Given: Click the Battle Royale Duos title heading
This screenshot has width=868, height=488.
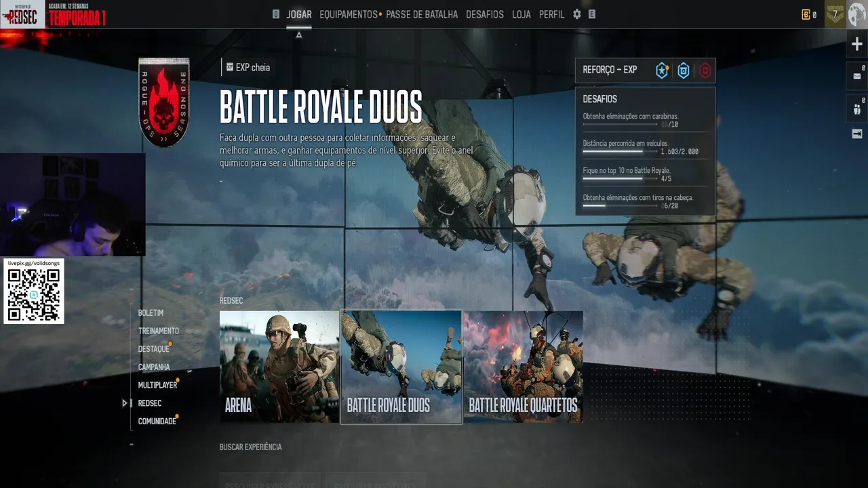Looking at the screenshot, I should pyautogui.click(x=321, y=107).
